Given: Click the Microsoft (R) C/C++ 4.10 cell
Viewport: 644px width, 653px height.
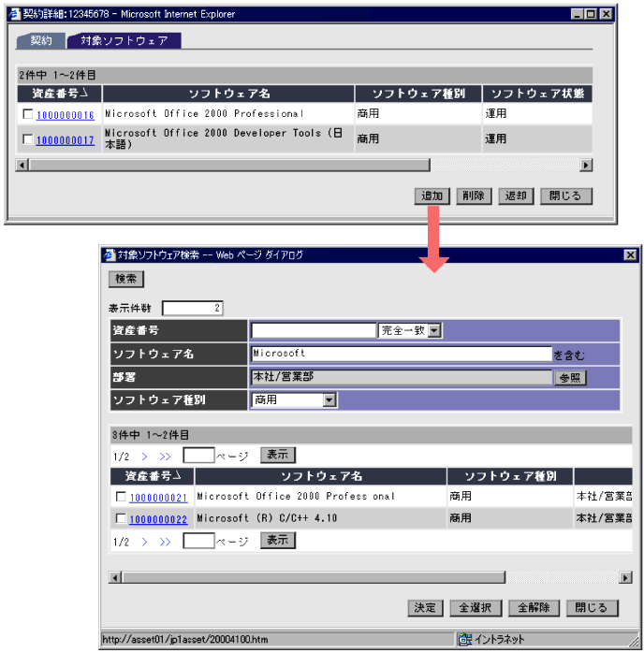Looking at the screenshot, I should click(x=320, y=518).
